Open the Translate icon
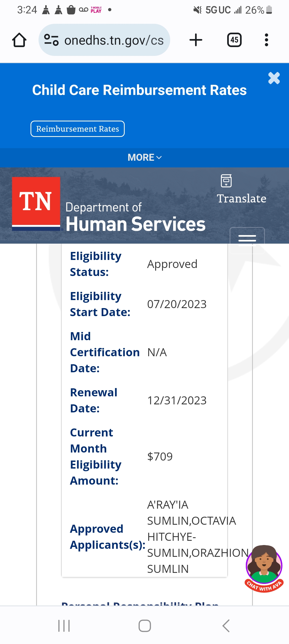This screenshot has height=644, width=289. click(226, 181)
